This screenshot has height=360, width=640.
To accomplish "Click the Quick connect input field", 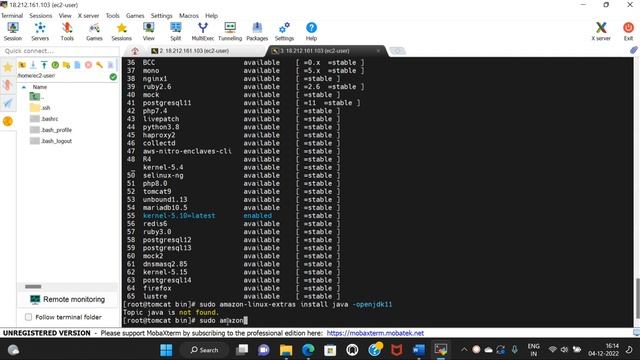I will tap(60, 51).
